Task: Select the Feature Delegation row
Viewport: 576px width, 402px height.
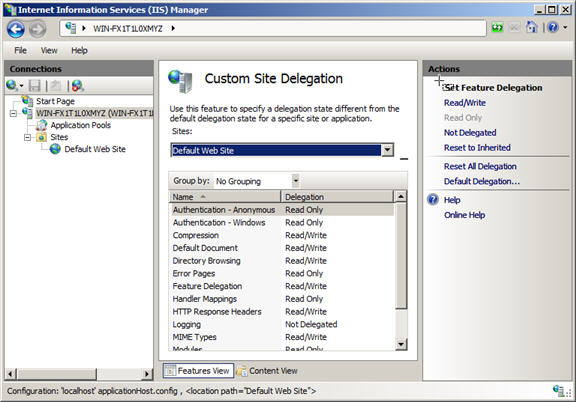Action: click(281, 286)
